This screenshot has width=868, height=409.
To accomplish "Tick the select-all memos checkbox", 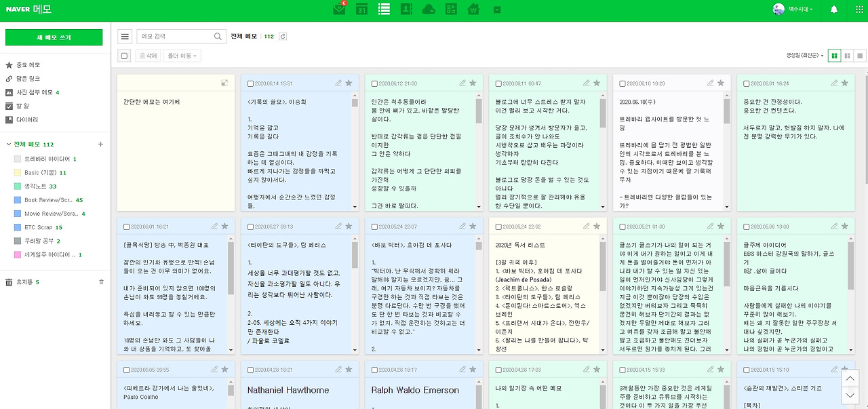I will tap(124, 56).
